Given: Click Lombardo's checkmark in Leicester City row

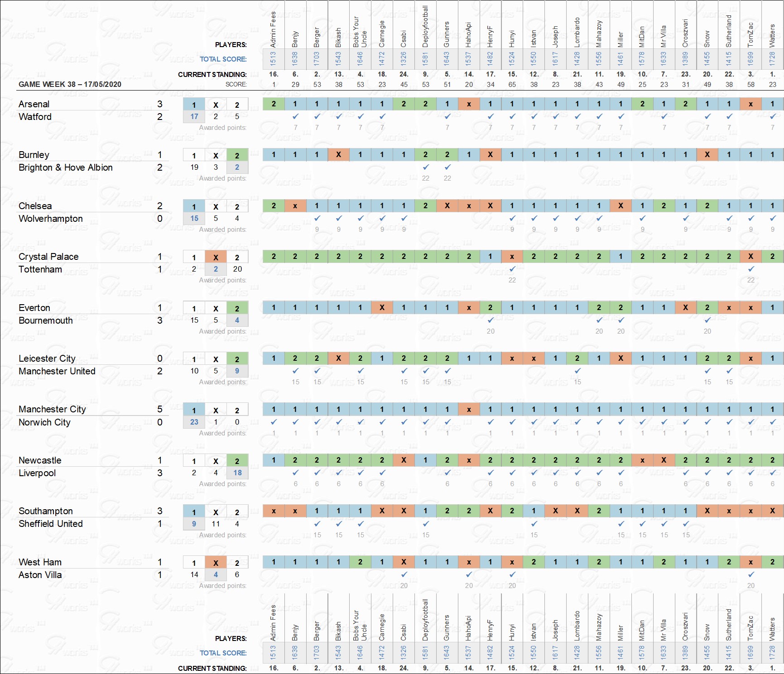Looking at the screenshot, I should 577,371.
